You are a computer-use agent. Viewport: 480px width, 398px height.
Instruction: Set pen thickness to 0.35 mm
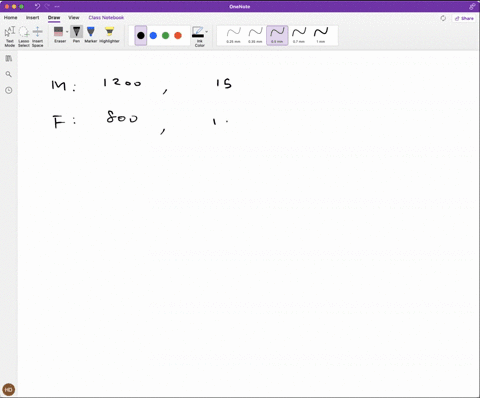coord(255,35)
